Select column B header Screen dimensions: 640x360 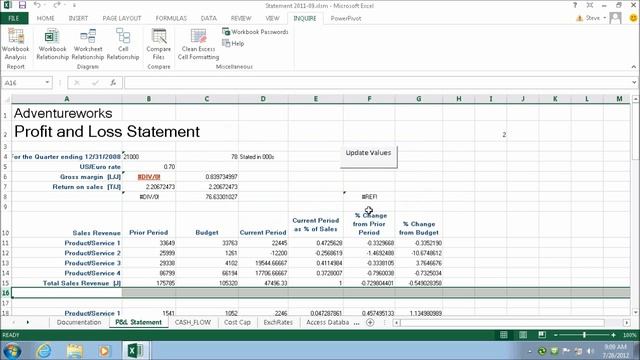(x=149, y=99)
